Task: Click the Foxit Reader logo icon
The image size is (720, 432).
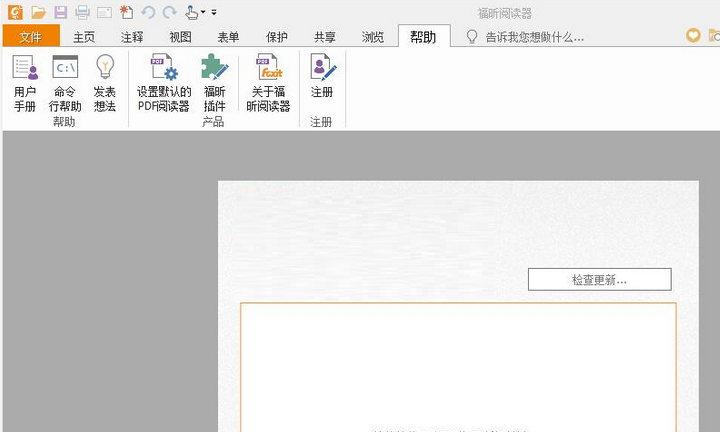Action: tap(15, 12)
